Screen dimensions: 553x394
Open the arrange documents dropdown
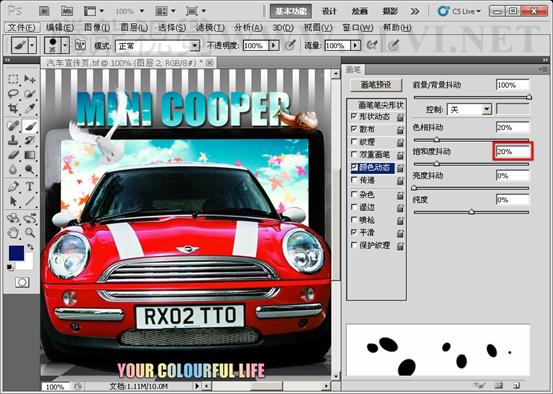(x=173, y=11)
